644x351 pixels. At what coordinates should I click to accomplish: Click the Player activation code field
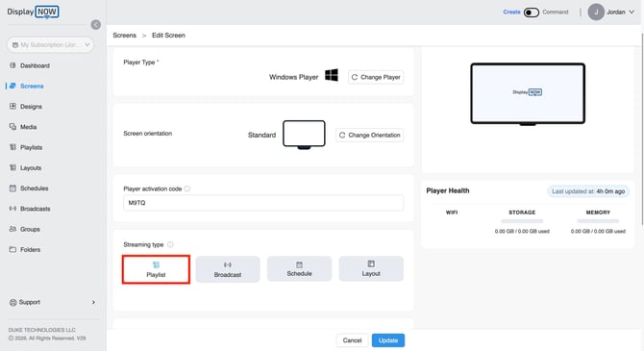(x=263, y=203)
